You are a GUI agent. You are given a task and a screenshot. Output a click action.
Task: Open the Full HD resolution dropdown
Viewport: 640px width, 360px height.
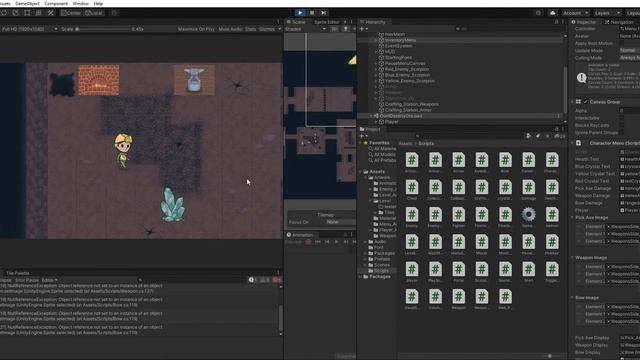tap(29, 29)
